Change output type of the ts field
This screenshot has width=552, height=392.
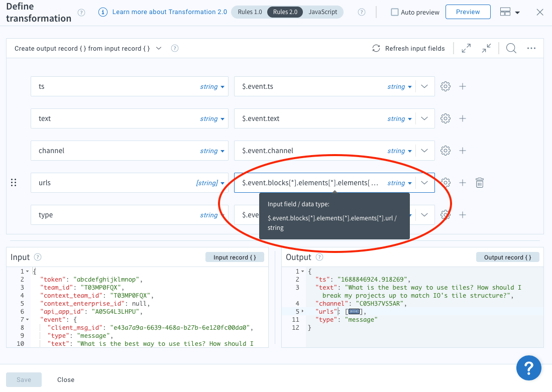212,86
